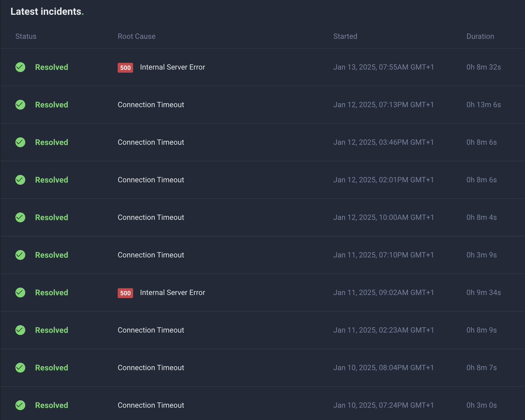Click the green check icon for Jan 12 03:46PM incident
The image size is (525, 420).
point(20,142)
